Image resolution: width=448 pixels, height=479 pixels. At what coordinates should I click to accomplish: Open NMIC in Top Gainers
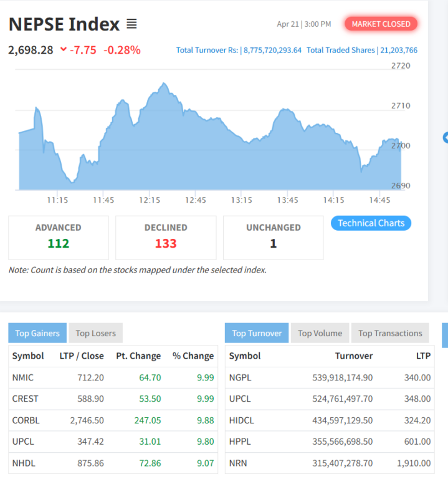[x=23, y=377]
